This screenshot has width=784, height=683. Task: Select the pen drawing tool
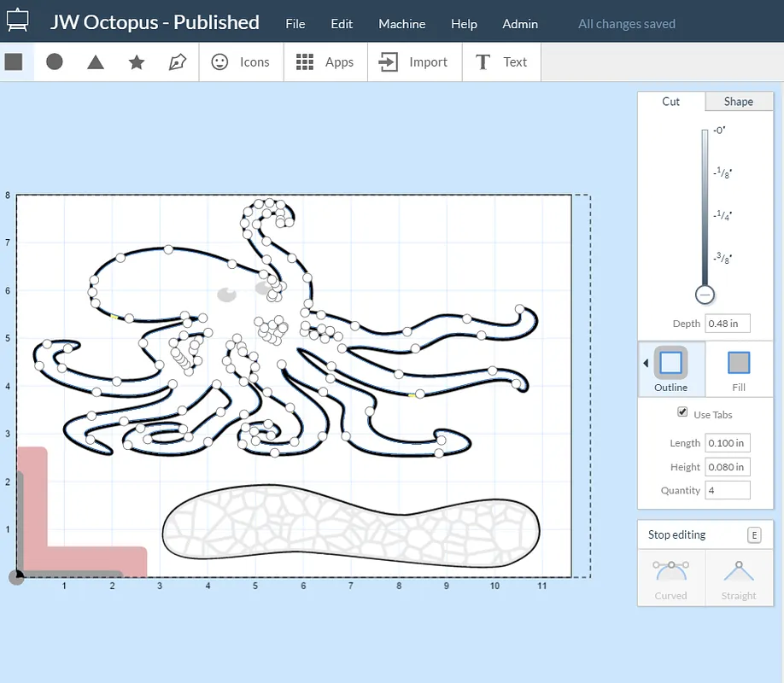click(178, 61)
